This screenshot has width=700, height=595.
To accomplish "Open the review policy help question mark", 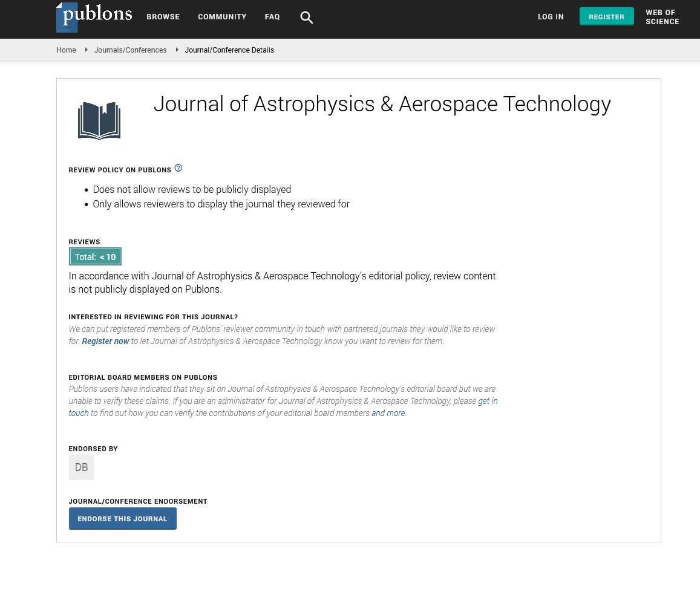I will [x=178, y=168].
